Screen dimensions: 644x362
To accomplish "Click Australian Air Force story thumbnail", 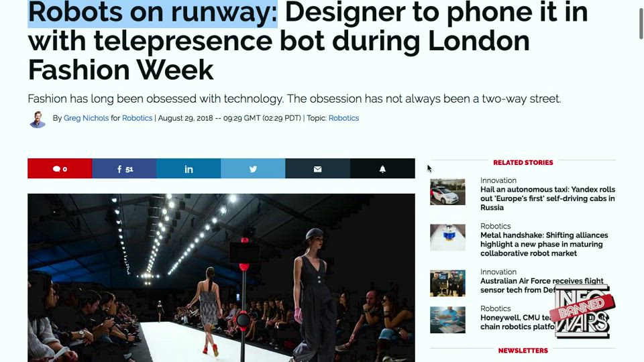I will [x=447, y=283].
